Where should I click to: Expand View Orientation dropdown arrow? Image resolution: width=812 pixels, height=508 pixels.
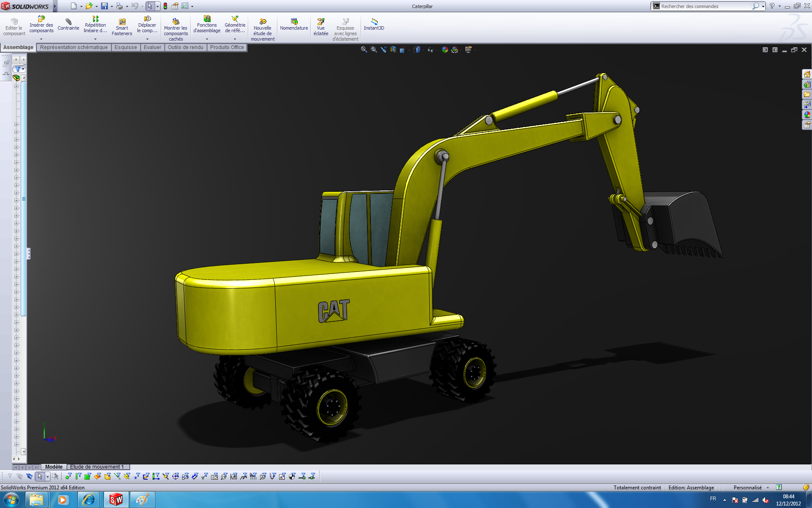[x=409, y=50]
